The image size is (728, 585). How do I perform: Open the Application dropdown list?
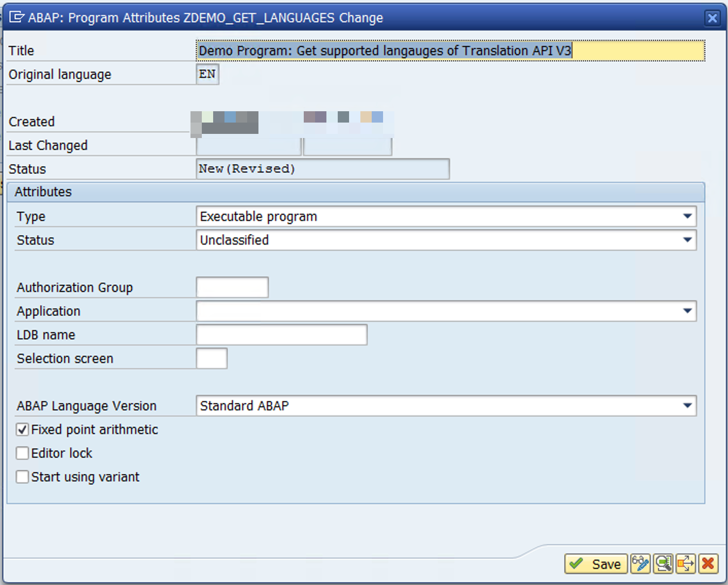[687, 311]
